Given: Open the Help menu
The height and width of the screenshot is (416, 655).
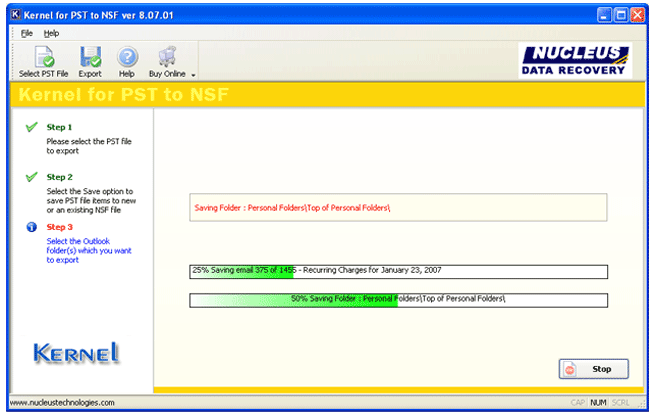Looking at the screenshot, I should 51,33.
